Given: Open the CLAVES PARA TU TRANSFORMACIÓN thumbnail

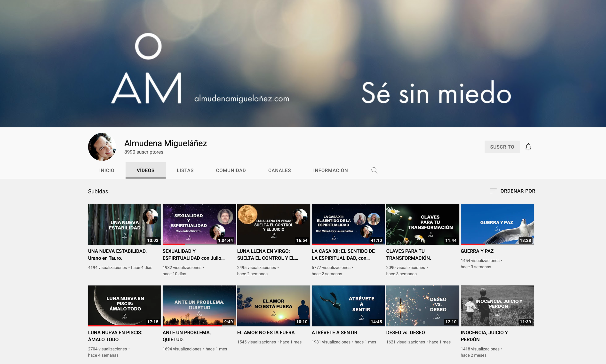Looking at the screenshot, I should point(423,225).
